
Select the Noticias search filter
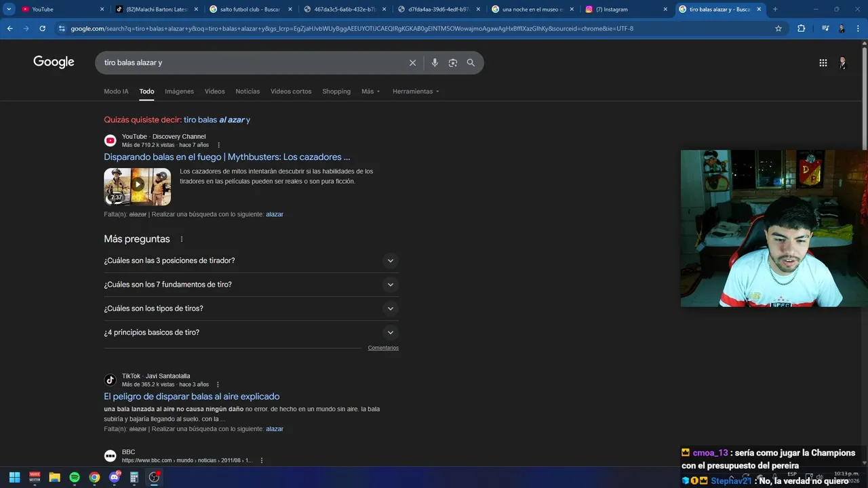248,91
